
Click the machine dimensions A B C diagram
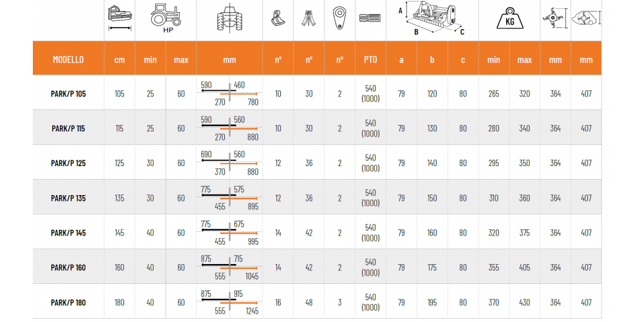(431, 19)
